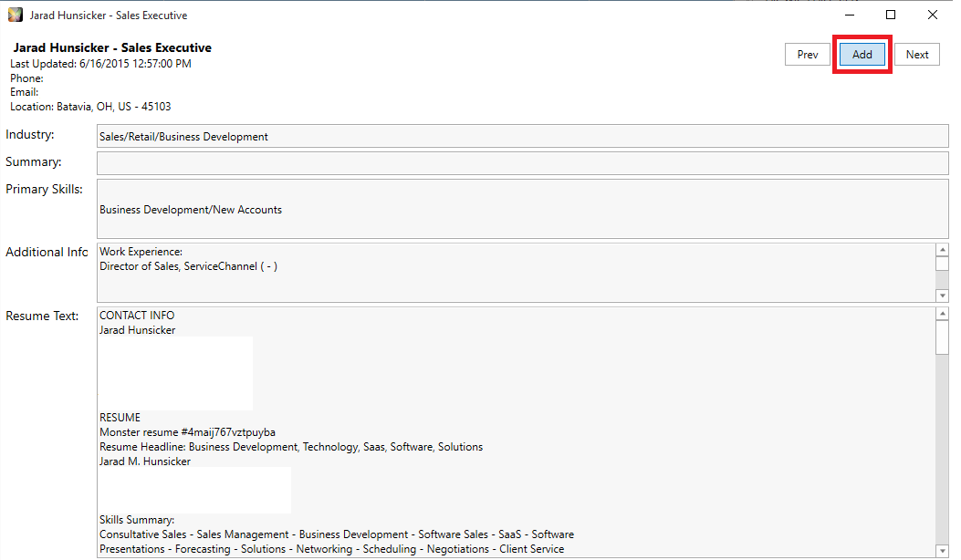Click up arrow of Resume Text scrollbar
Screen dimensions: 961x560
click(x=942, y=314)
